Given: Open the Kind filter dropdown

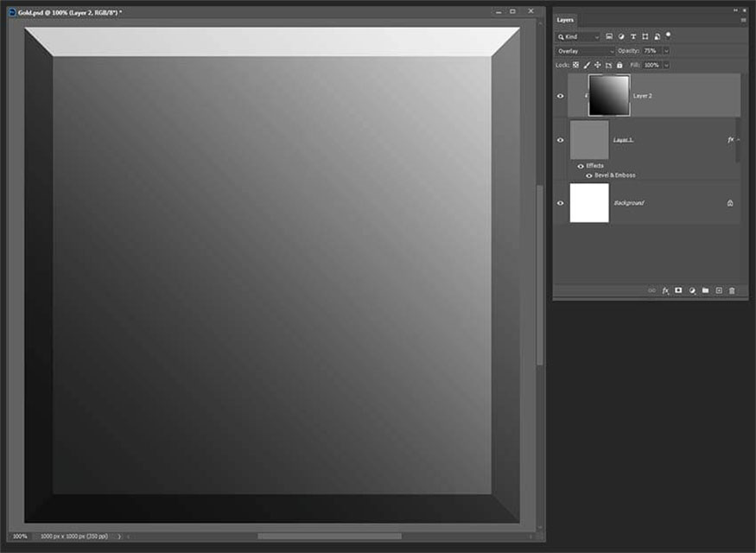Looking at the screenshot, I should click(x=578, y=36).
